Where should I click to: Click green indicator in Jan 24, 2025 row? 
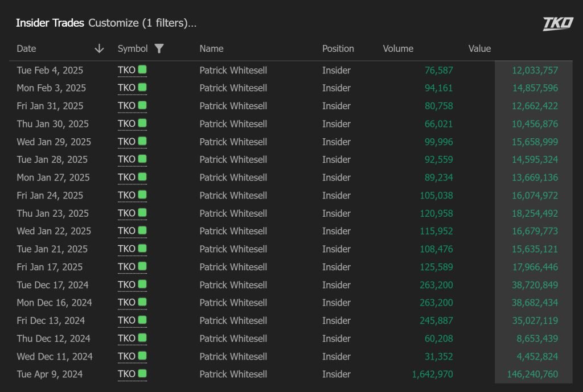[x=142, y=195]
